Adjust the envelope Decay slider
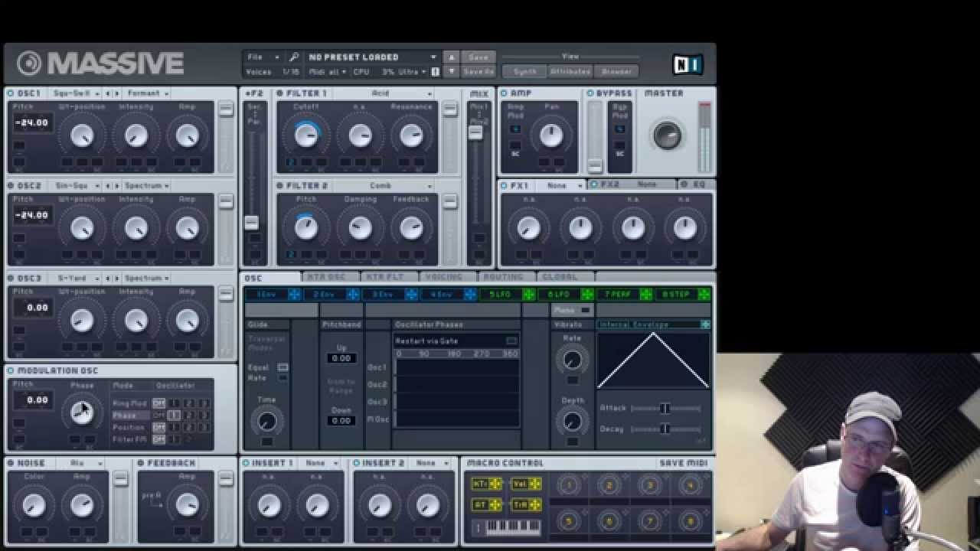 pyautogui.click(x=665, y=429)
